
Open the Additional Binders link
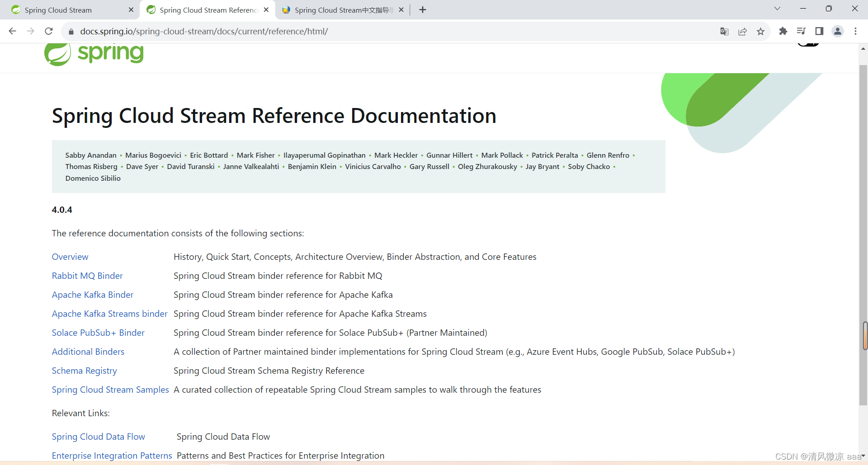(x=88, y=352)
